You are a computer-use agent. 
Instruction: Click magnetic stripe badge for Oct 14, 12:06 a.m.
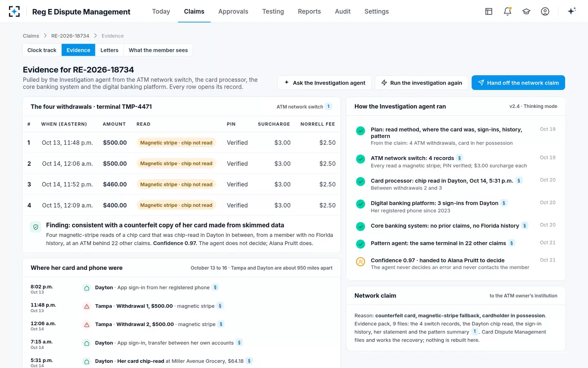pyautogui.click(x=176, y=164)
